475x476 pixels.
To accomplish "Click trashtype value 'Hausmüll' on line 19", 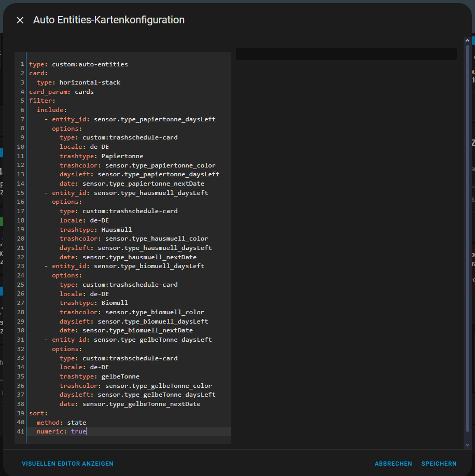I will (x=117, y=230).
